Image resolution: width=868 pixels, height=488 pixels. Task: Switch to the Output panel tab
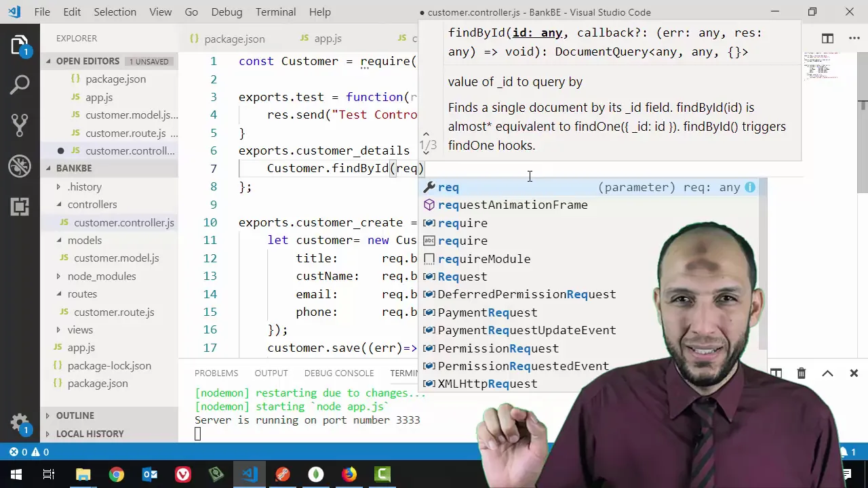pos(271,373)
